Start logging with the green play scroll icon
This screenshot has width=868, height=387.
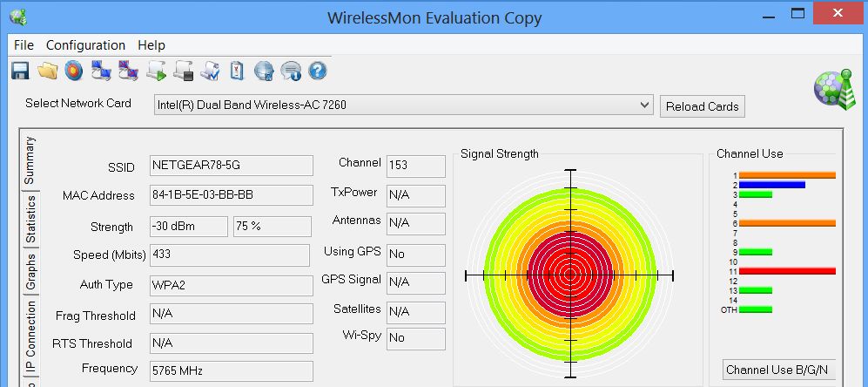point(156,71)
